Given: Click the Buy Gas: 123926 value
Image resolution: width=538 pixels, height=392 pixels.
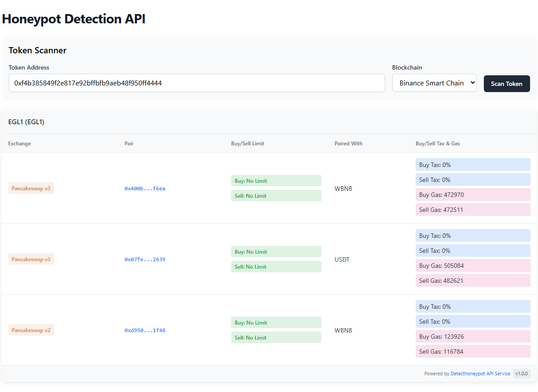Looking at the screenshot, I should [x=473, y=337].
